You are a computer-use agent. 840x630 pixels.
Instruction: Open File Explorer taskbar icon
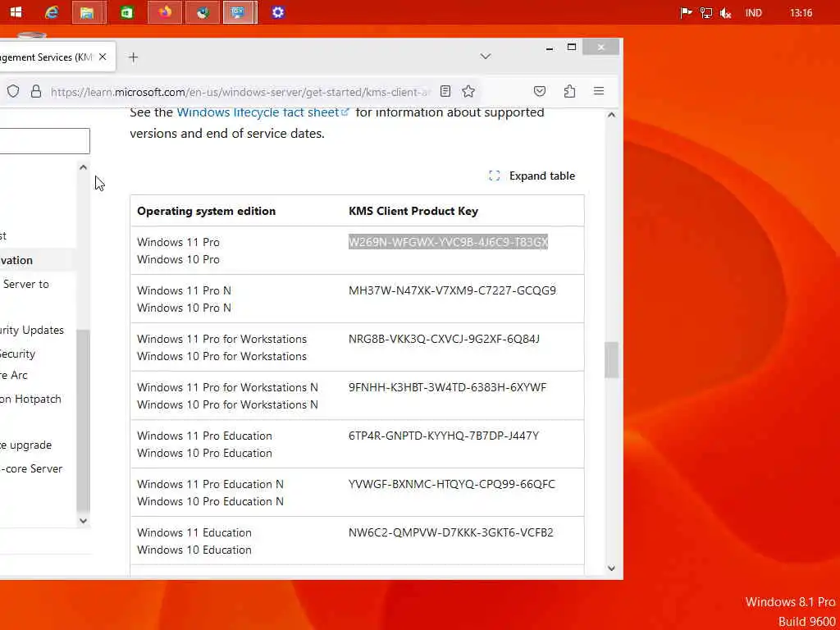coord(87,12)
